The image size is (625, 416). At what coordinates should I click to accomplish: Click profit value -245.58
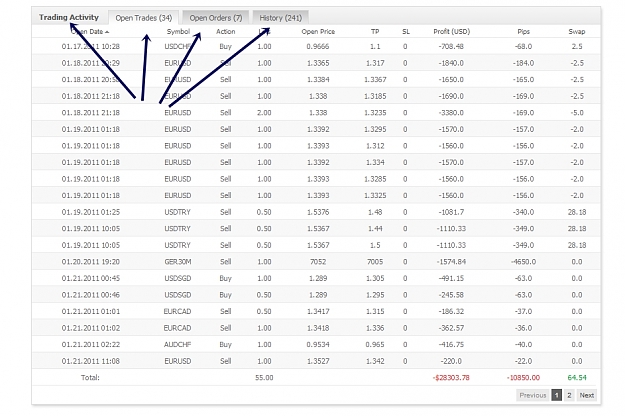tap(451, 295)
